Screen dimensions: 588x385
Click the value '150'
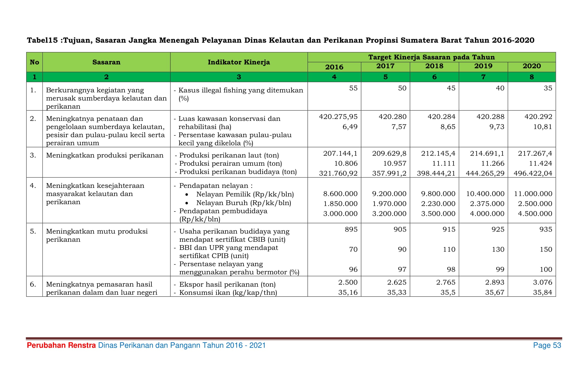pos(546,249)
